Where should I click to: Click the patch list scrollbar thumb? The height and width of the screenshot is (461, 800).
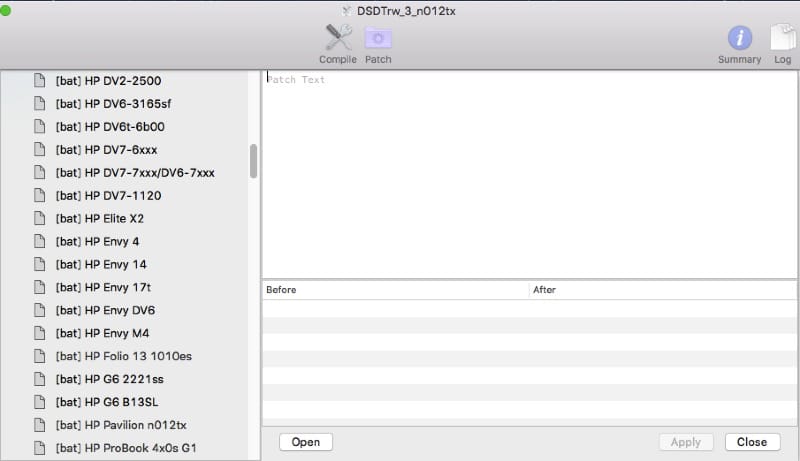pyautogui.click(x=254, y=161)
